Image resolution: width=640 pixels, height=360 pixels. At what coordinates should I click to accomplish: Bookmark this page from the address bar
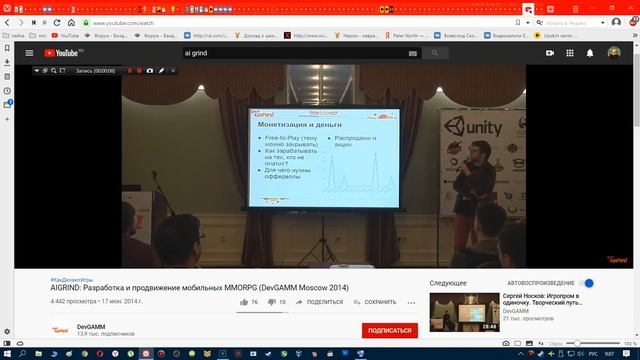pos(518,23)
